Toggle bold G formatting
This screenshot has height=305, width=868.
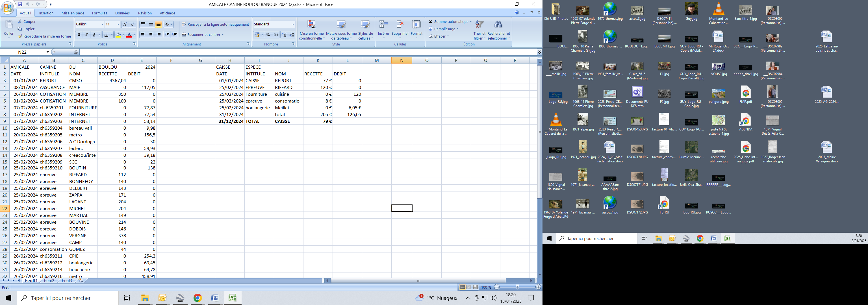(79, 35)
